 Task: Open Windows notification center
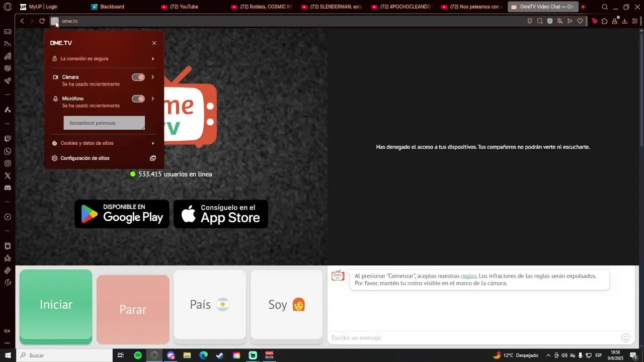[634, 355]
